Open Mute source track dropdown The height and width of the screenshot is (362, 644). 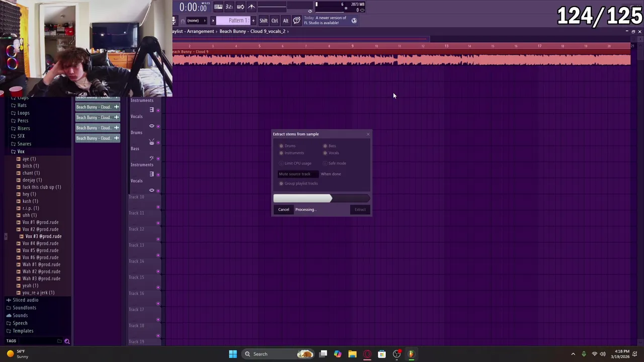(x=298, y=174)
